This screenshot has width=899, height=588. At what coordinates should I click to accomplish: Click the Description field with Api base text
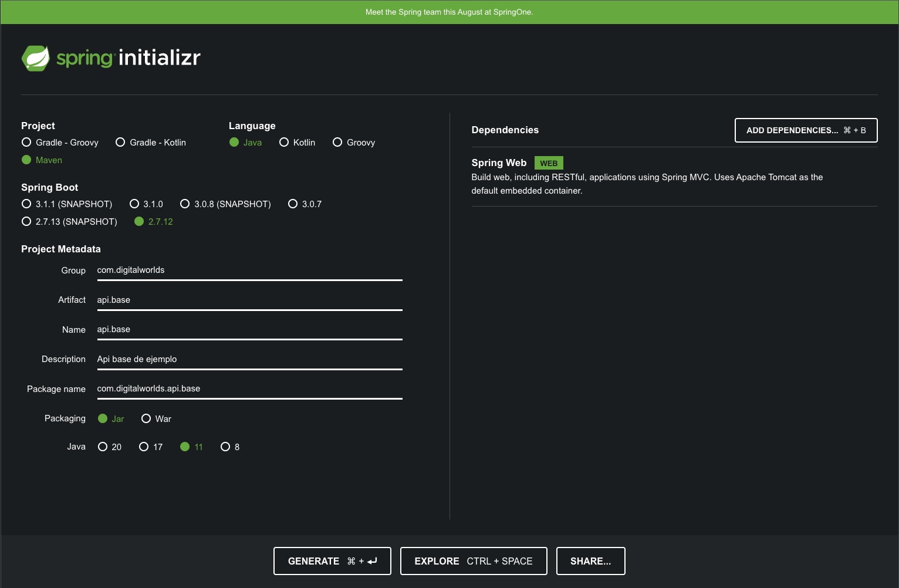coord(249,359)
